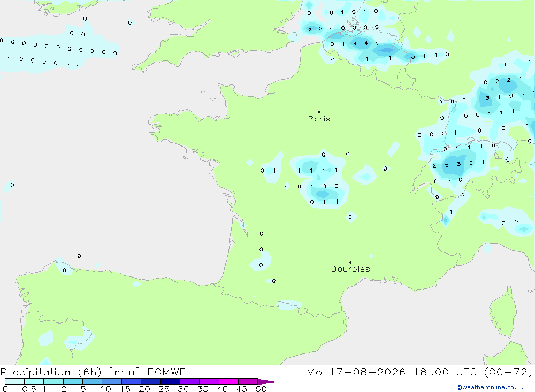Click the black dot marking Dourbies

pos(350,262)
